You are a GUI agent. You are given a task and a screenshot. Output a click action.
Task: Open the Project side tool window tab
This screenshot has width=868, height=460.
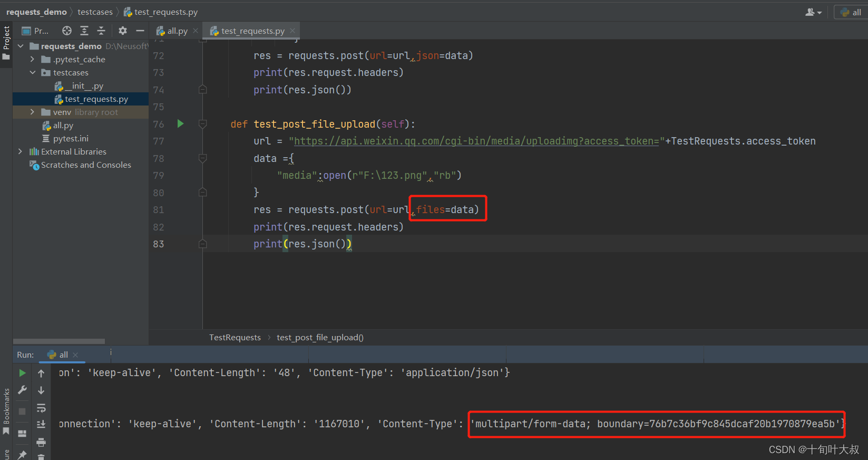click(x=6, y=42)
